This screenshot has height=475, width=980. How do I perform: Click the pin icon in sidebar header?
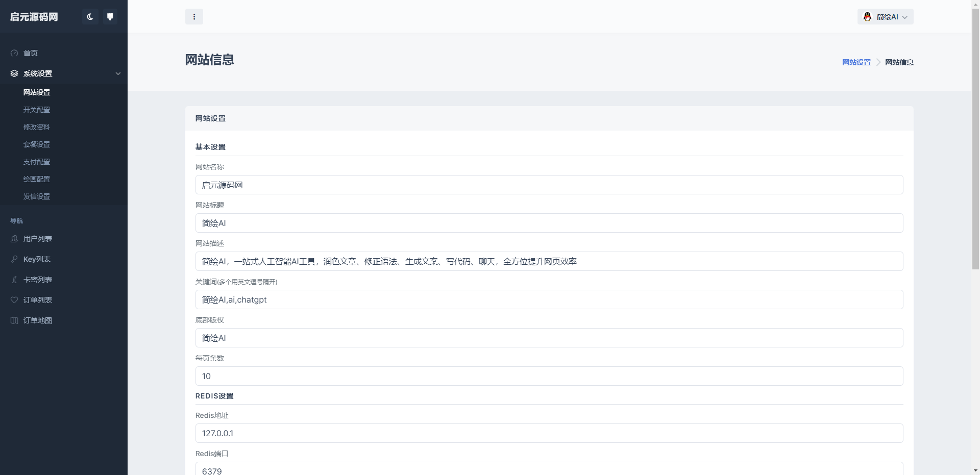point(110,17)
